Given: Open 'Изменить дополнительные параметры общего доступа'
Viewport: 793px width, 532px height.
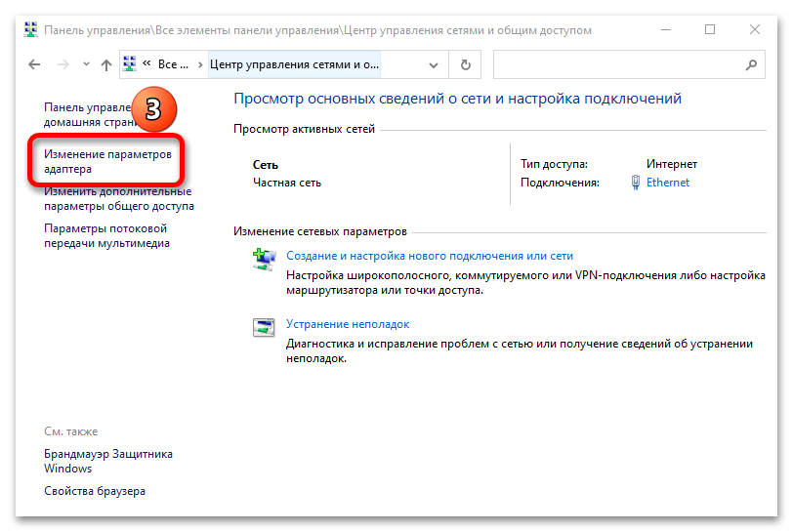Looking at the screenshot, I should click(x=119, y=199).
